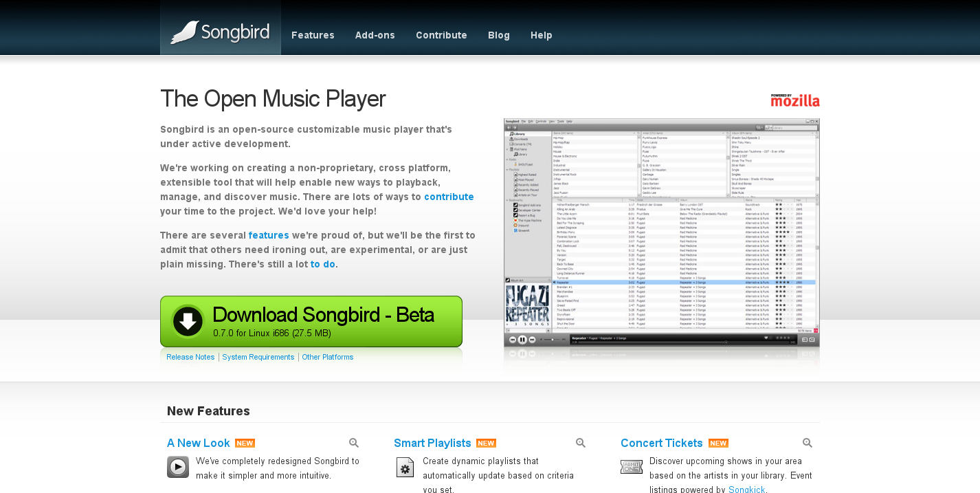Click the Powered by Mozilla logo
The height and width of the screenshot is (493, 980).
point(795,100)
